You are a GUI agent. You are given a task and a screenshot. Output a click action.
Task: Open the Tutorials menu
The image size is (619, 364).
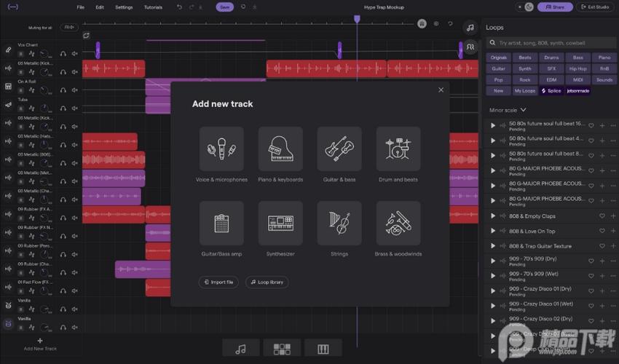click(x=153, y=7)
